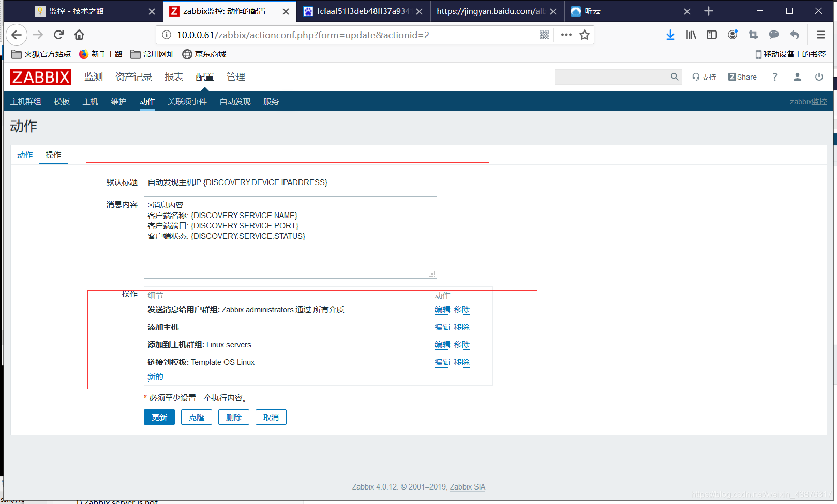Open Zabbix help question mark

775,77
